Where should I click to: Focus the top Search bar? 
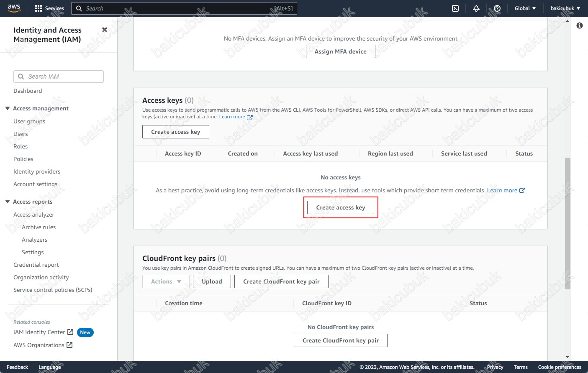pyautogui.click(x=184, y=8)
